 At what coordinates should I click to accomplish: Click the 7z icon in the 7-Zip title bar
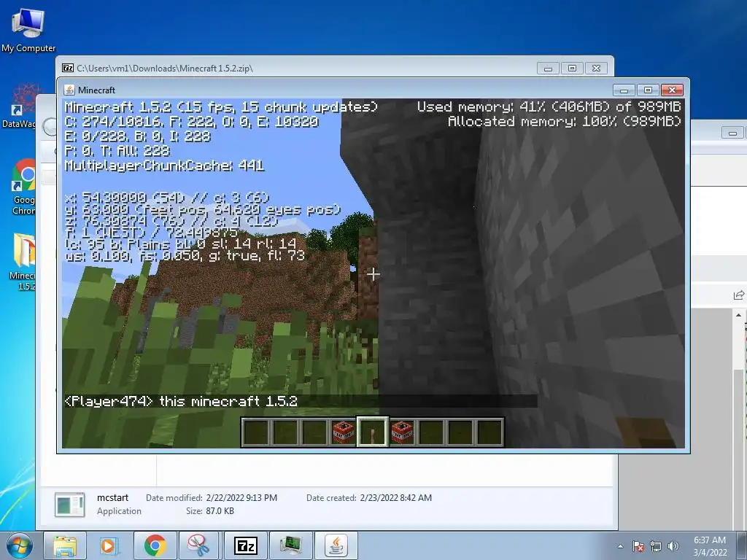tap(68, 68)
